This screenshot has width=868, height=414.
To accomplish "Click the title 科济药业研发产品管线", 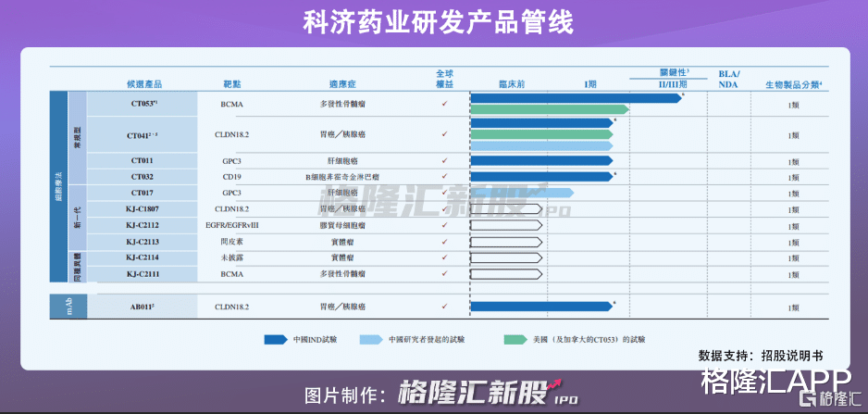I will 438,24.
